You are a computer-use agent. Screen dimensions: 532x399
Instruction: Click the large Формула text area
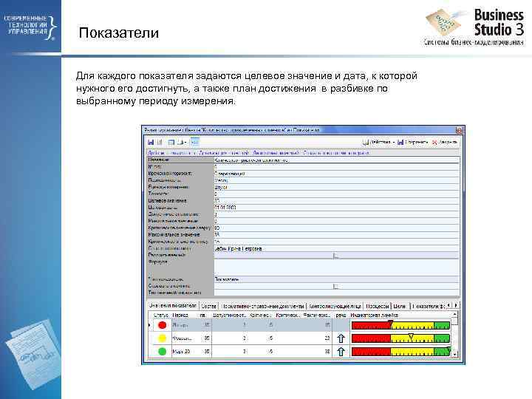coord(337,267)
